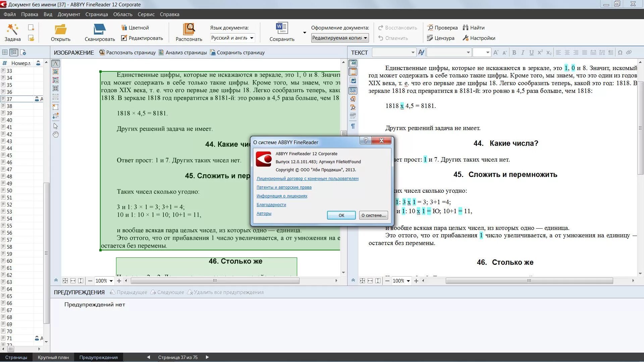Toggle Italic formatting in text panel
The image size is (644, 362).
(523, 53)
